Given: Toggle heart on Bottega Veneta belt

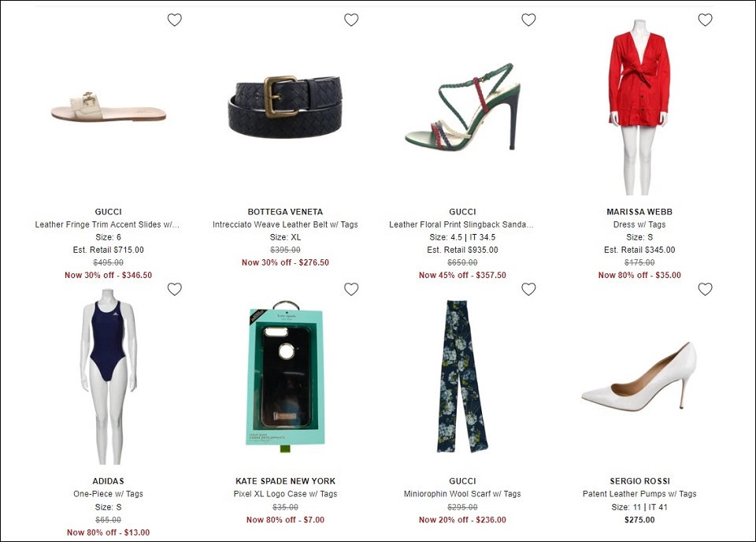Looking at the screenshot, I should tap(351, 20).
